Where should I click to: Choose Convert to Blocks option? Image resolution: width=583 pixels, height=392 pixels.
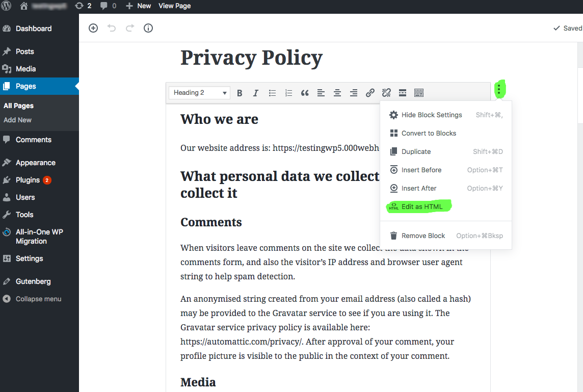point(429,134)
